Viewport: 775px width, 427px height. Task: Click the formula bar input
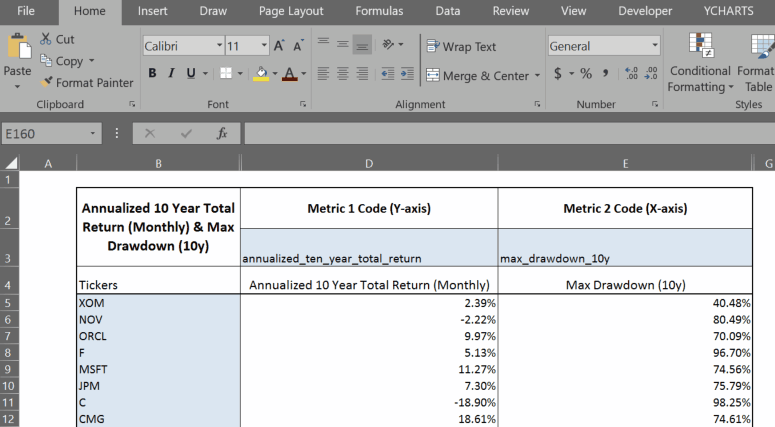click(510, 133)
